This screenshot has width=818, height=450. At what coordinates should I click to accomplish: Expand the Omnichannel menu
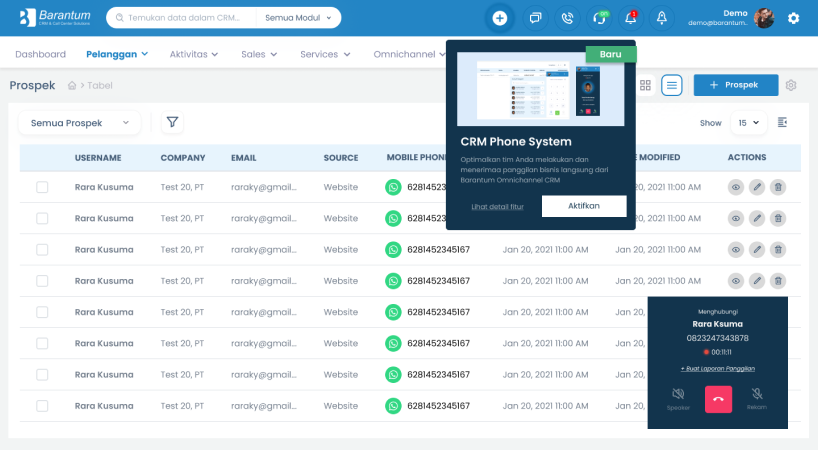[409, 54]
